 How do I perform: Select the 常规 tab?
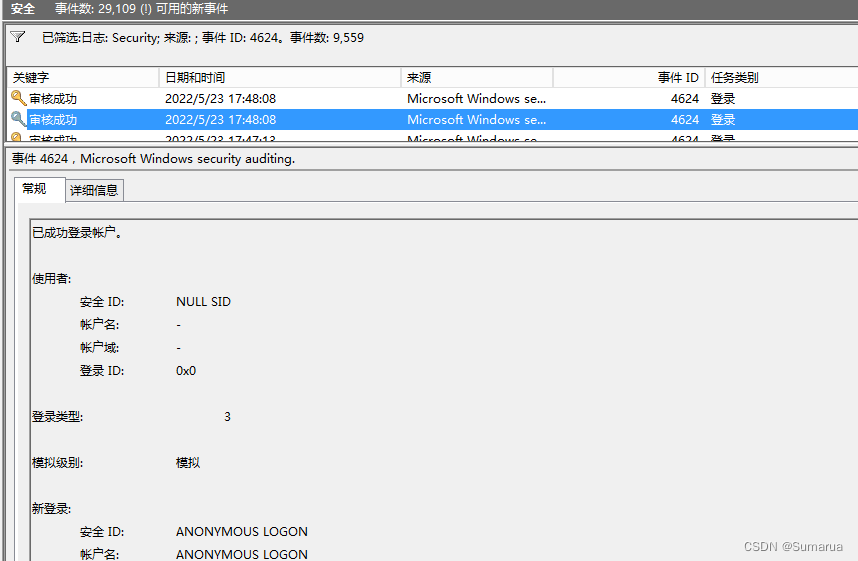coord(35,189)
